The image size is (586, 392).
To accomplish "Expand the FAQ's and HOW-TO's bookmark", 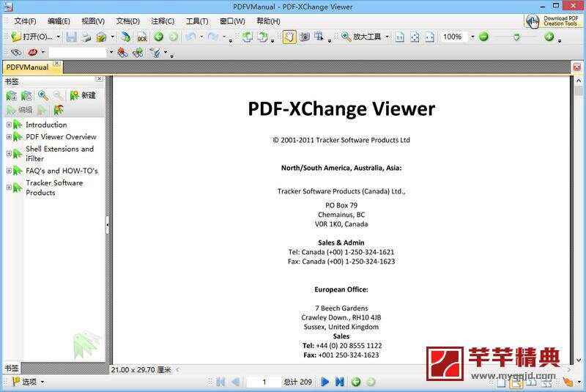I will point(9,171).
